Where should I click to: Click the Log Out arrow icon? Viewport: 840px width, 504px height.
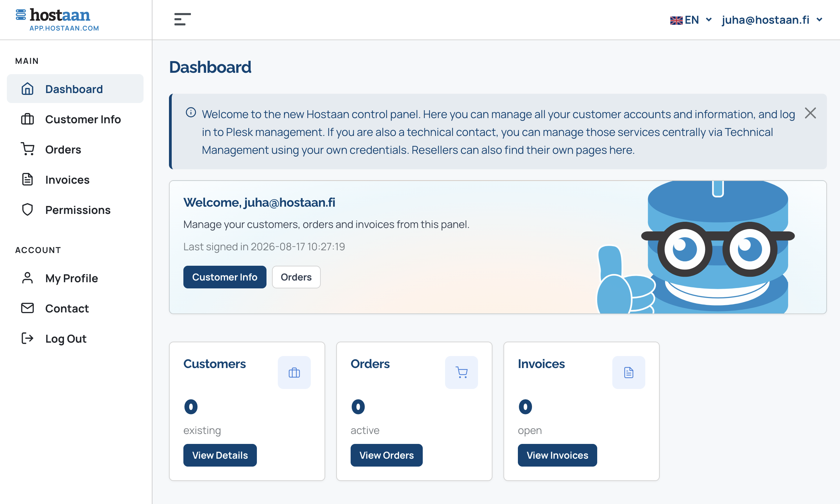[27, 339]
